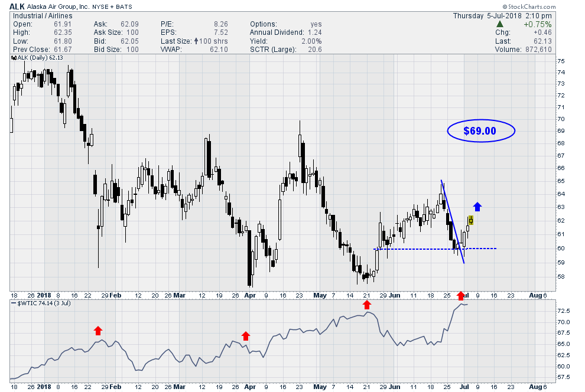Screen dimensions: 585x392
Task: Click the Last Size 100 shrs value
Action: [213, 41]
